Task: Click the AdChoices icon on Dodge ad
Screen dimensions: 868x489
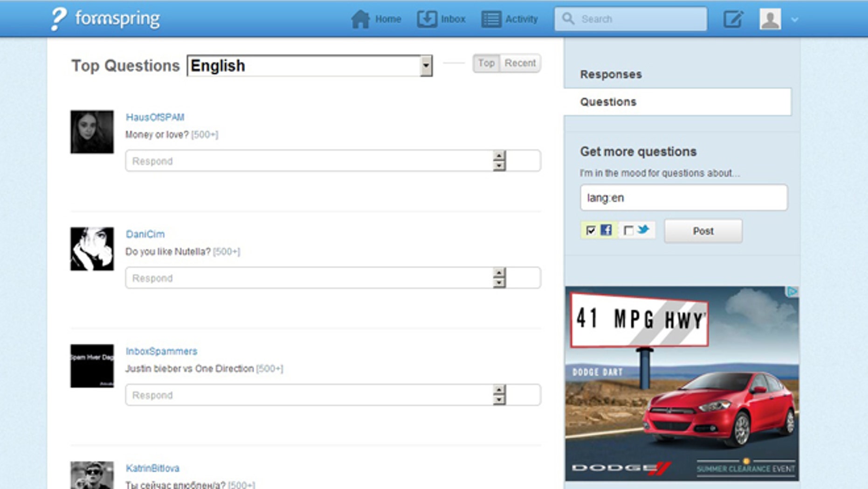Action: (792, 292)
